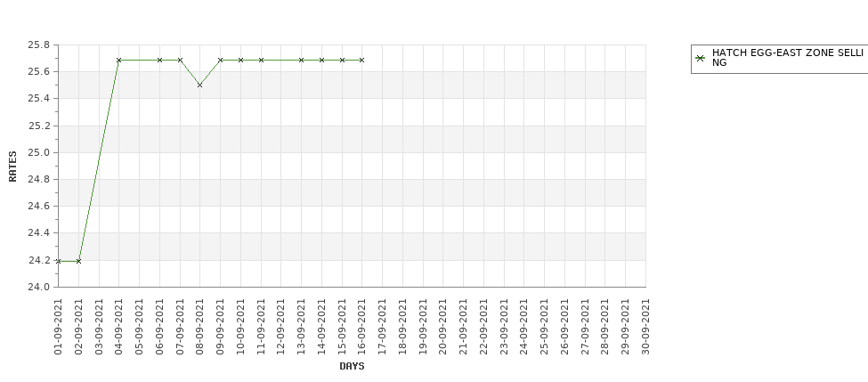Click the data point marker above 14-09-2021

[321, 60]
